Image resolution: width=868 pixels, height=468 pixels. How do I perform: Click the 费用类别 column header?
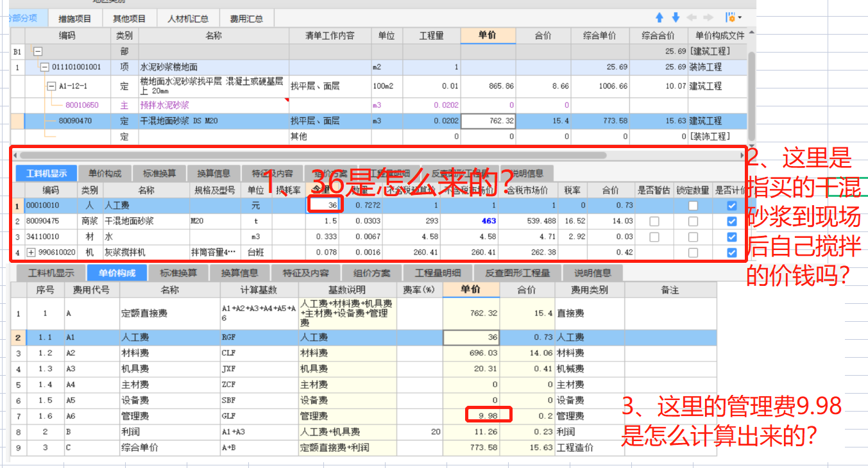coord(590,290)
